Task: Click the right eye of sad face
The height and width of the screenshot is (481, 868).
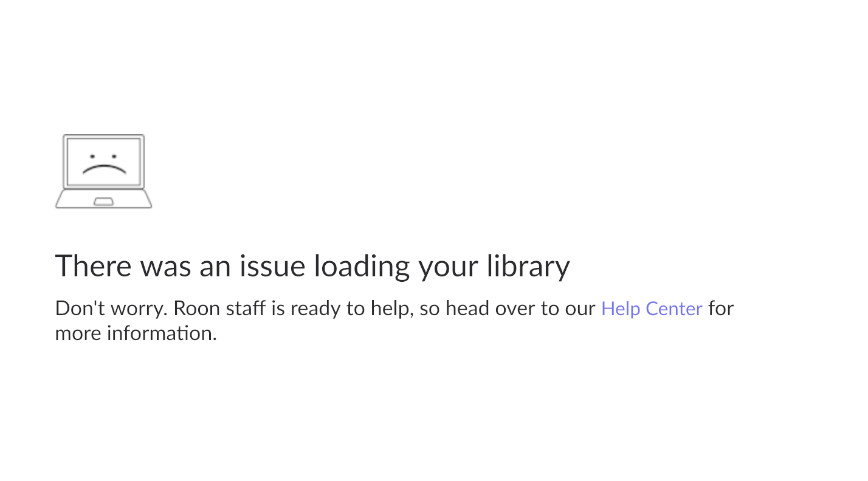Action: [x=114, y=157]
